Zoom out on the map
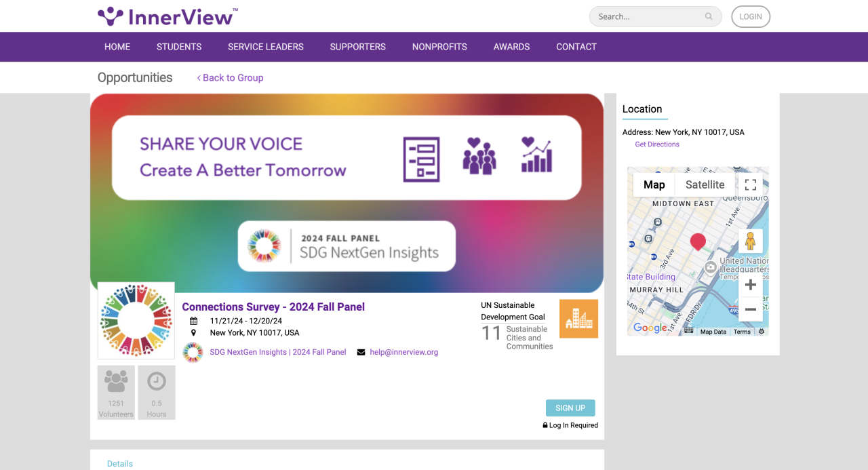The image size is (868, 470). click(x=750, y=309)
